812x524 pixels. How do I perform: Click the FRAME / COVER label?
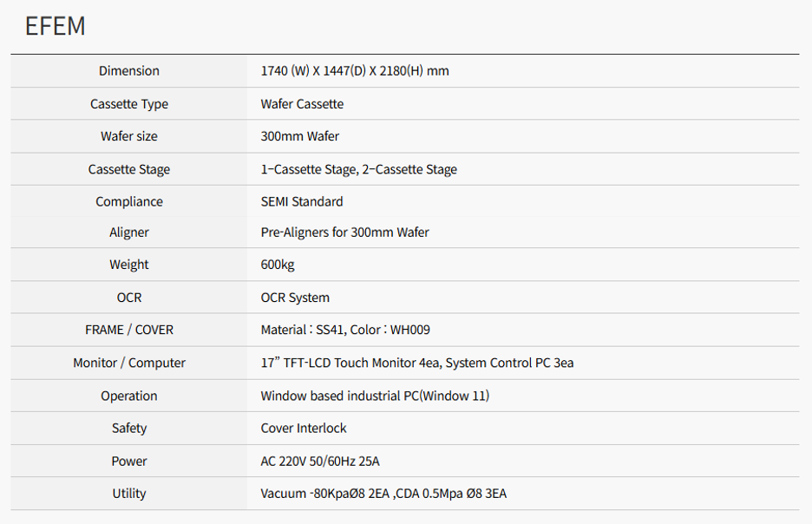pyautogui.click(x=129, y=330)
